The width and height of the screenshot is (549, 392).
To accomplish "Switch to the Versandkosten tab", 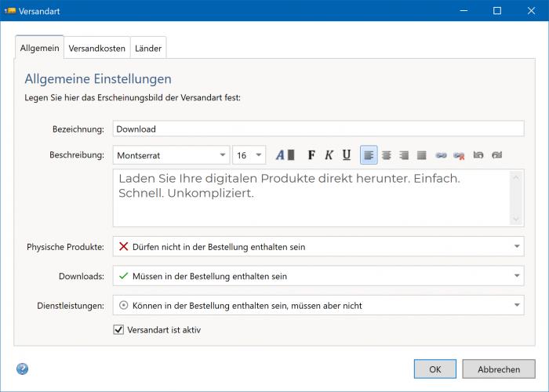I will [96, 48].
